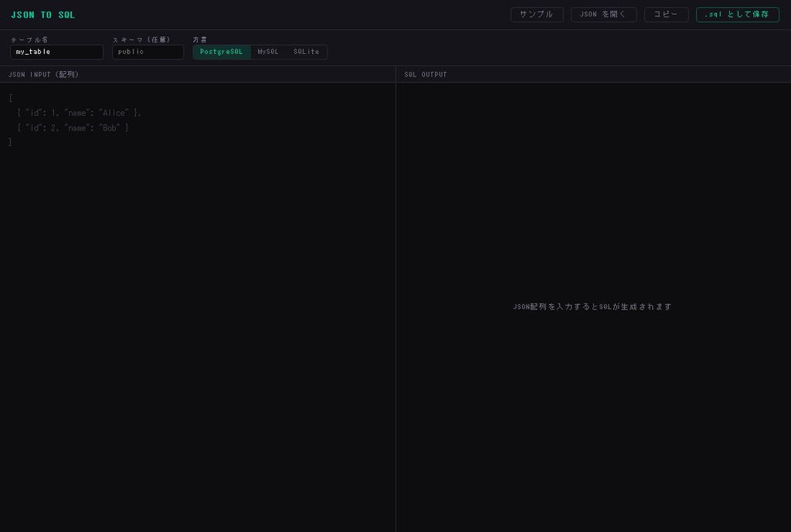Click the スキーマ field showing public

[x=148, y=52]
